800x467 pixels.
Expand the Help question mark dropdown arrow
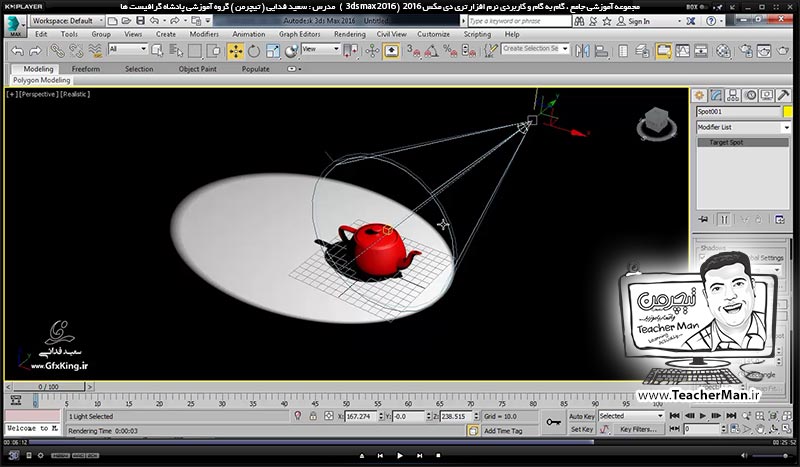click(721, 21)
